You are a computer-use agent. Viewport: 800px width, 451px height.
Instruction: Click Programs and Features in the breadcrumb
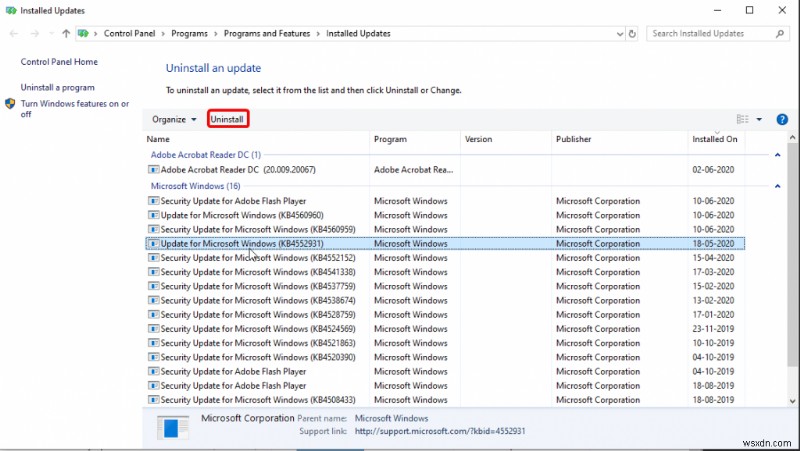267,34
